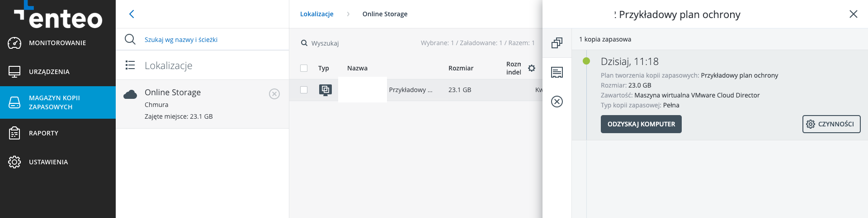Click the USTAWIENIA gear icon
This screenshot has width=868, height=218.
click(x=14, y=162)
